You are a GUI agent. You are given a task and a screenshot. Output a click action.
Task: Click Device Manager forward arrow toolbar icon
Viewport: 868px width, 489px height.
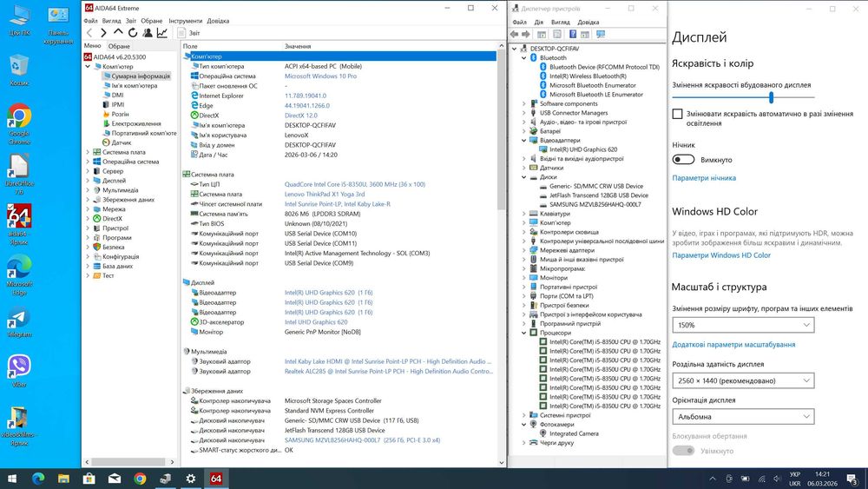click(526, 35)
